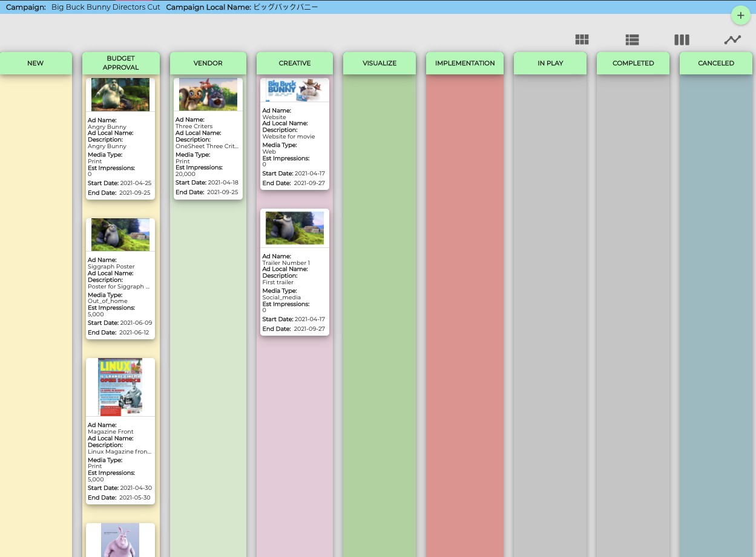The image size is (756, 557).
Task: Click the description "Website for movie"
Action: coord(289,137)
